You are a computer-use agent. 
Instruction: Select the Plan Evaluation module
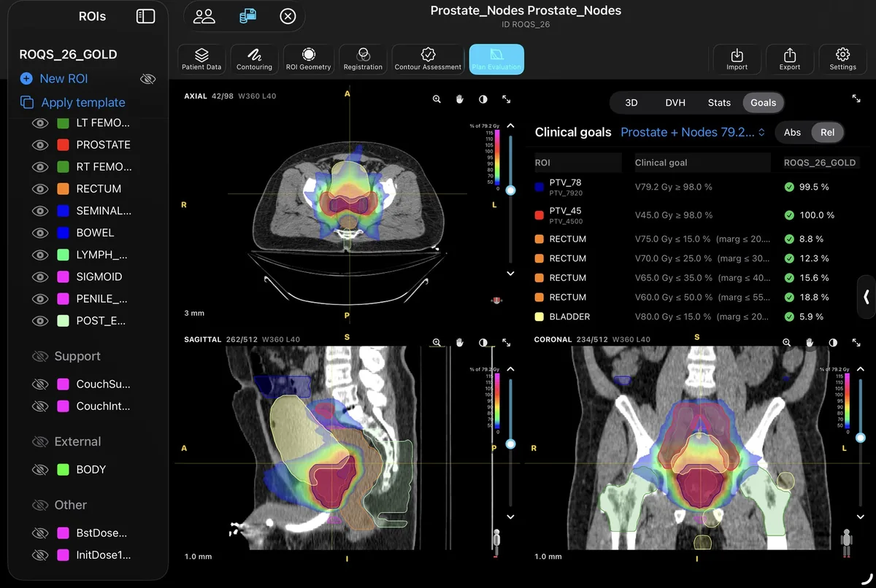pos(496,59)
